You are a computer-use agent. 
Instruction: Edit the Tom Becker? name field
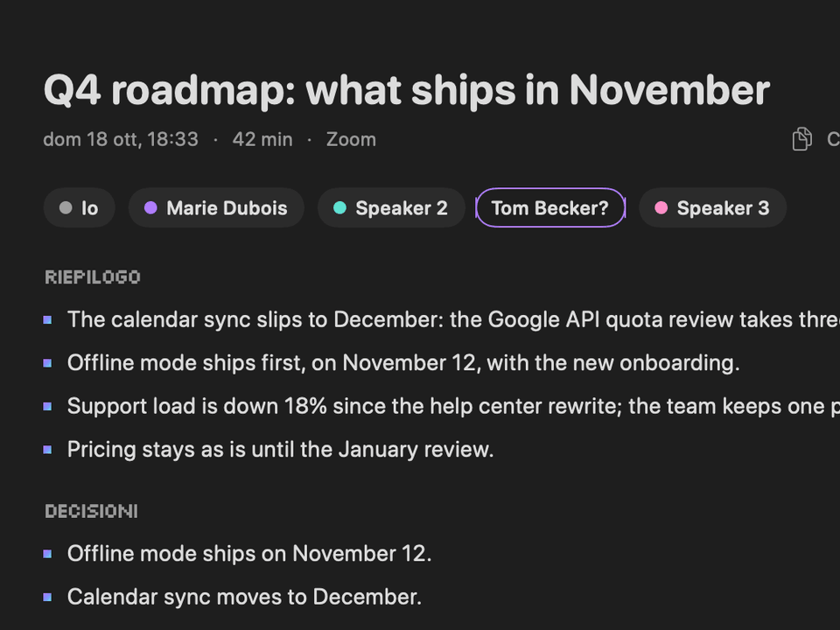click(x=550, y=208)
